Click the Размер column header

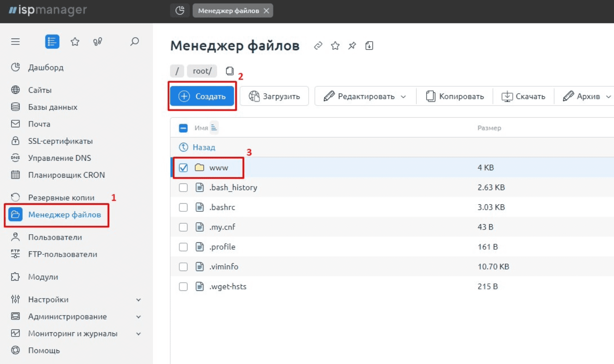(x=489, y=128)
